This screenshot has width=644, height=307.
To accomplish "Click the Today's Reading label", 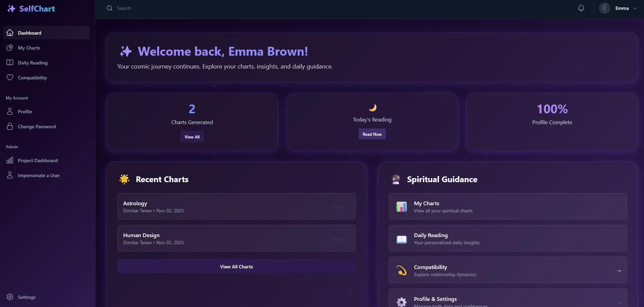I will (x=372, y=119).
